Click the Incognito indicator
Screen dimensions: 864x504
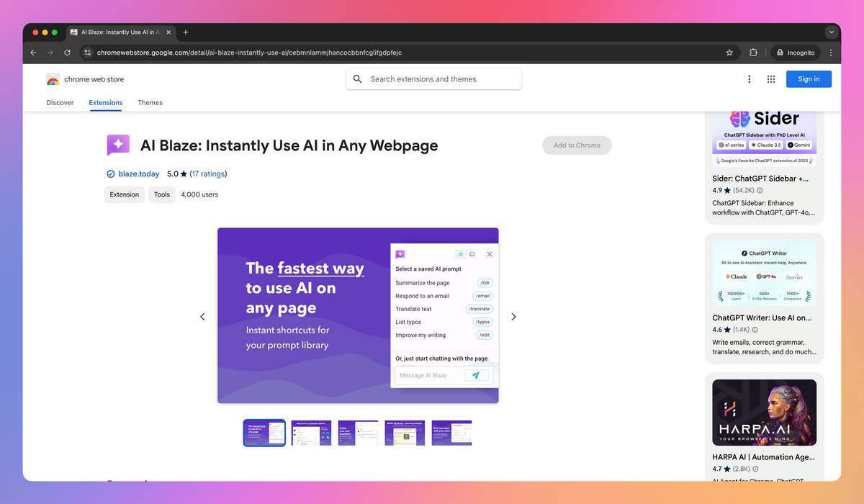[795, 53]
